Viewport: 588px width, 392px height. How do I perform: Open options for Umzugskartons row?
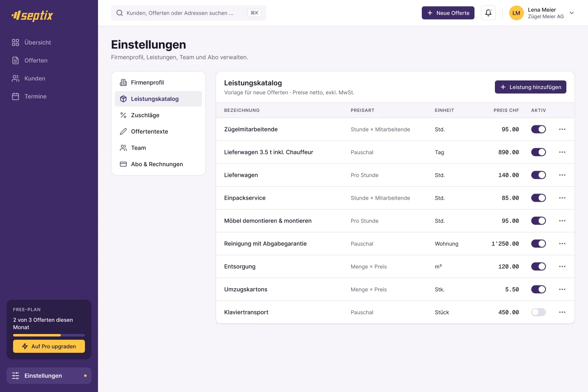(x=562, y=290)
